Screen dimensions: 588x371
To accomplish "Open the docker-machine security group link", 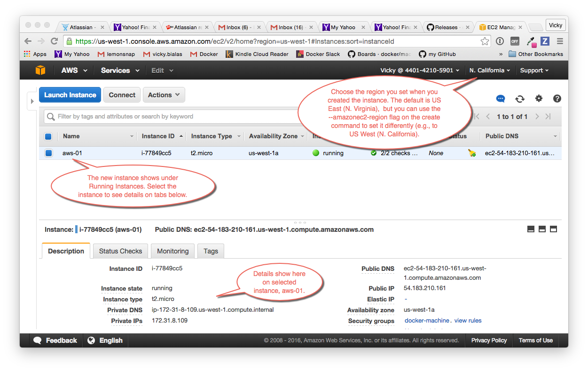I will click(x=427, y=321).
